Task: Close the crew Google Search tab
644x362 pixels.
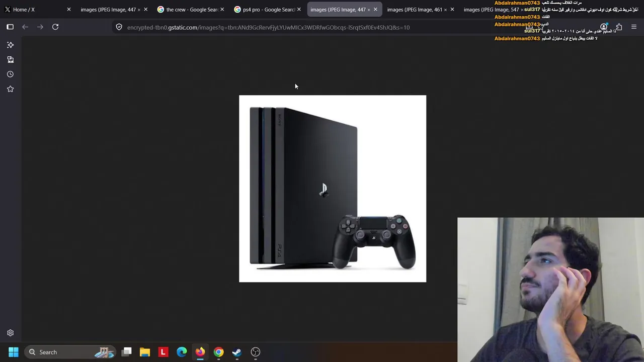Action: pyautogui.click(x=222, y=10)
